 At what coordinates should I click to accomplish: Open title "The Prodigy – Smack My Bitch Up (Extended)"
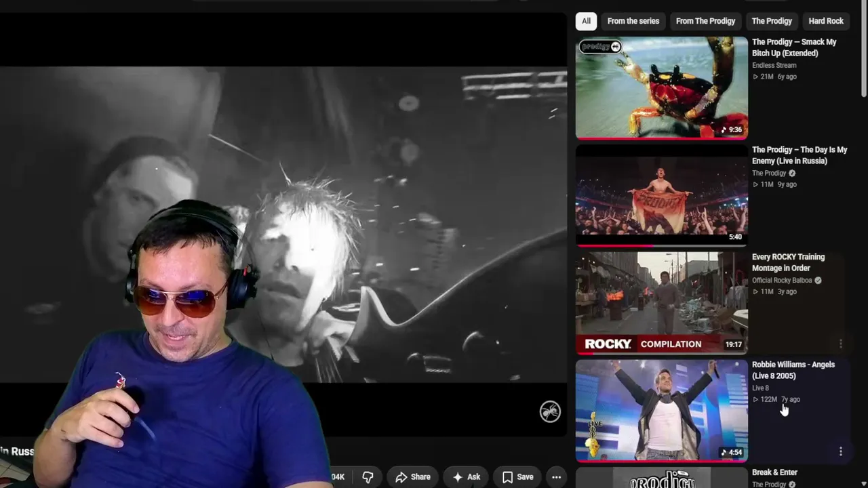(x=794, y=47)
